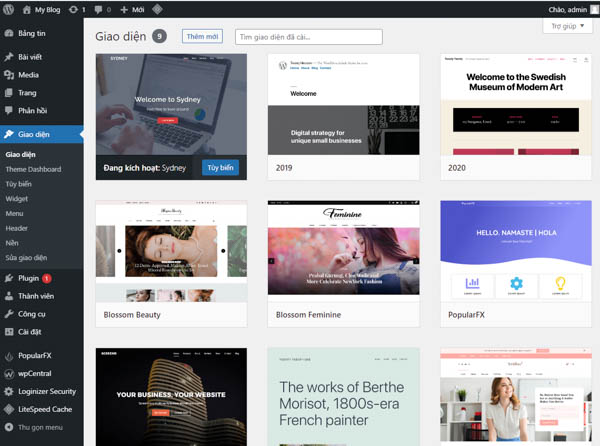Select the woman in office theme thumbnail
The width and height of the screenshot is (600, 446).
516,397
